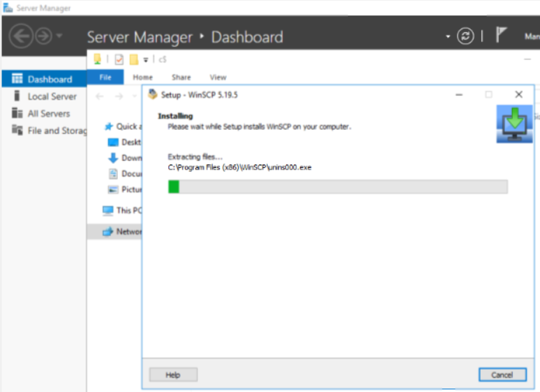Open Desktop folder in navigation pane

click(124, 142)
